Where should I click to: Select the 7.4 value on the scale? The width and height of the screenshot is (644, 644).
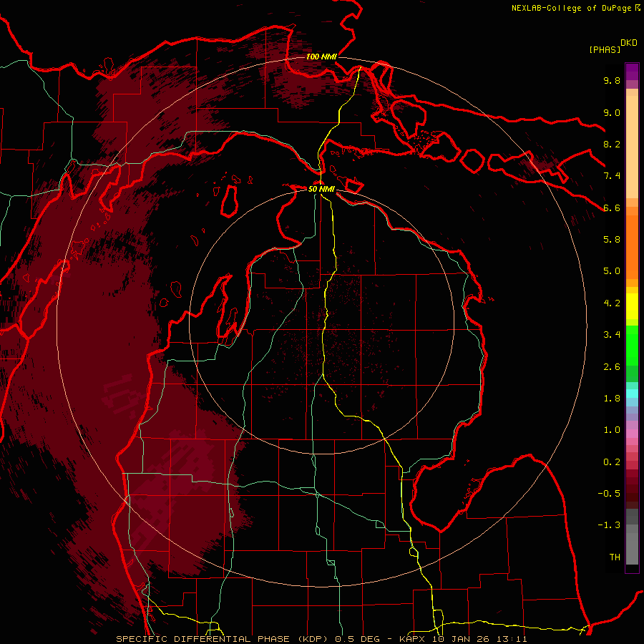tap(612, 176)
